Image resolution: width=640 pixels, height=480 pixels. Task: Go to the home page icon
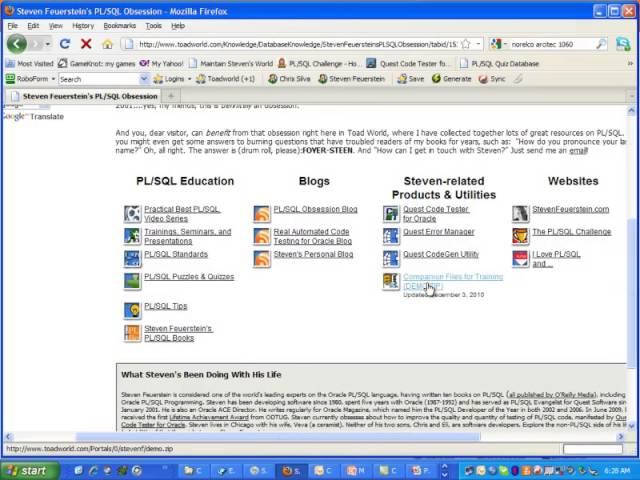(x=107, y=44)
